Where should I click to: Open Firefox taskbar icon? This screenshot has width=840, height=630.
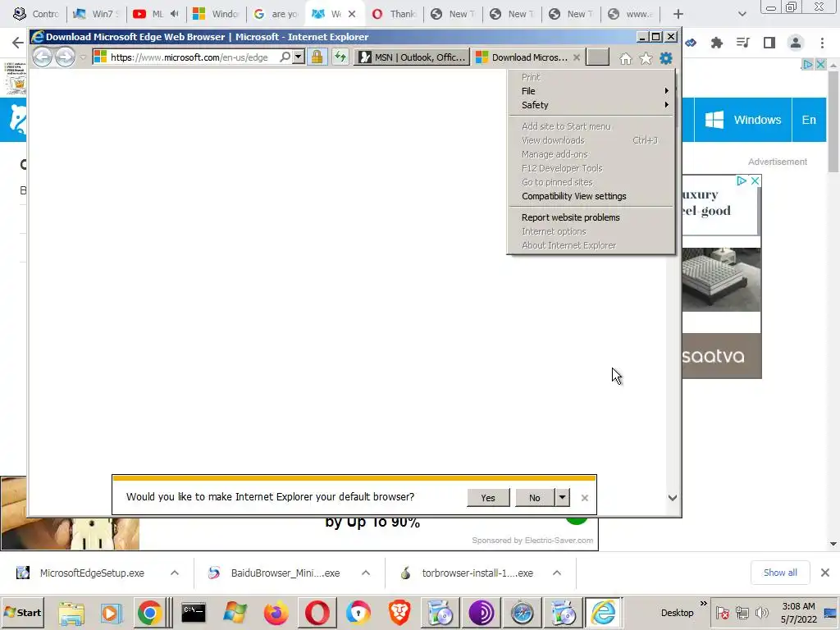[276, 613]
